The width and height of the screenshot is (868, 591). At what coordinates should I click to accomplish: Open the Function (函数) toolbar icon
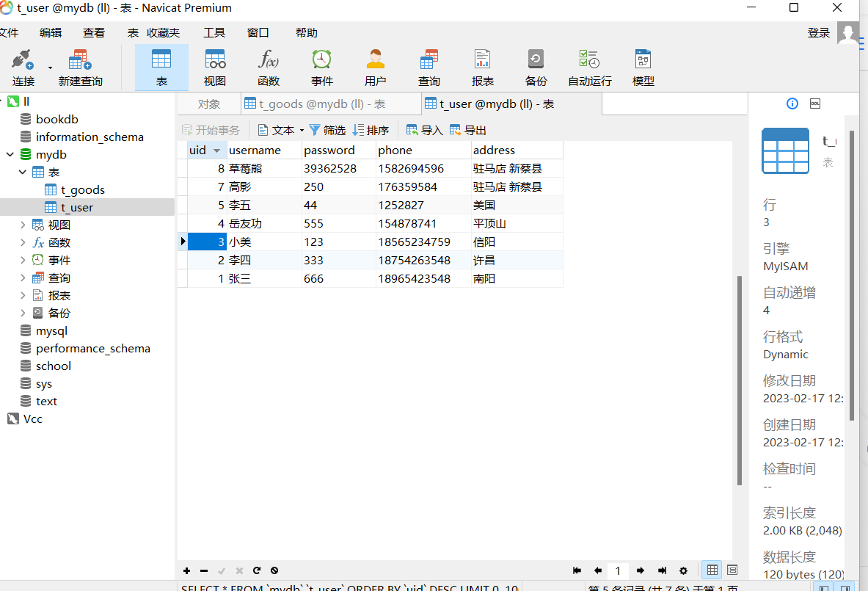click(269, 68)
